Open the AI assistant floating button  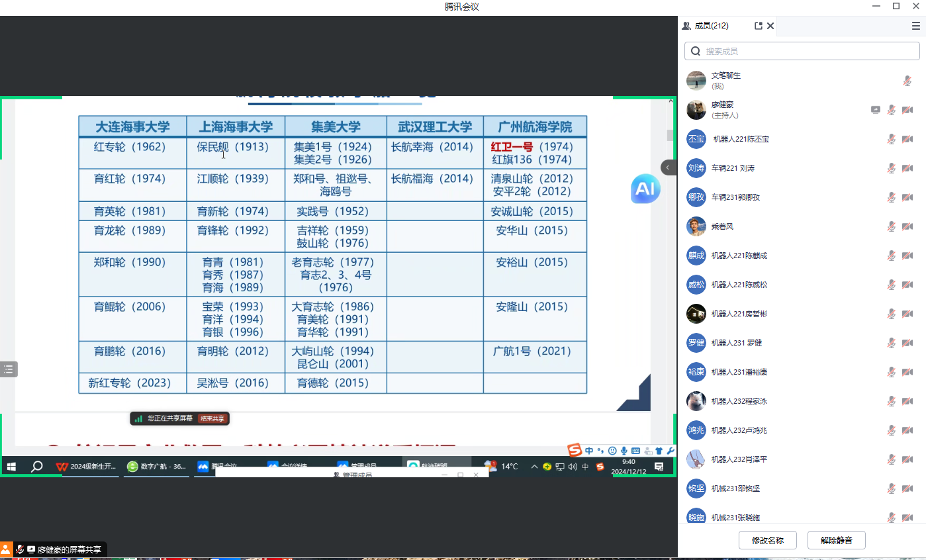pyautogui.click(x=645, y=189)
